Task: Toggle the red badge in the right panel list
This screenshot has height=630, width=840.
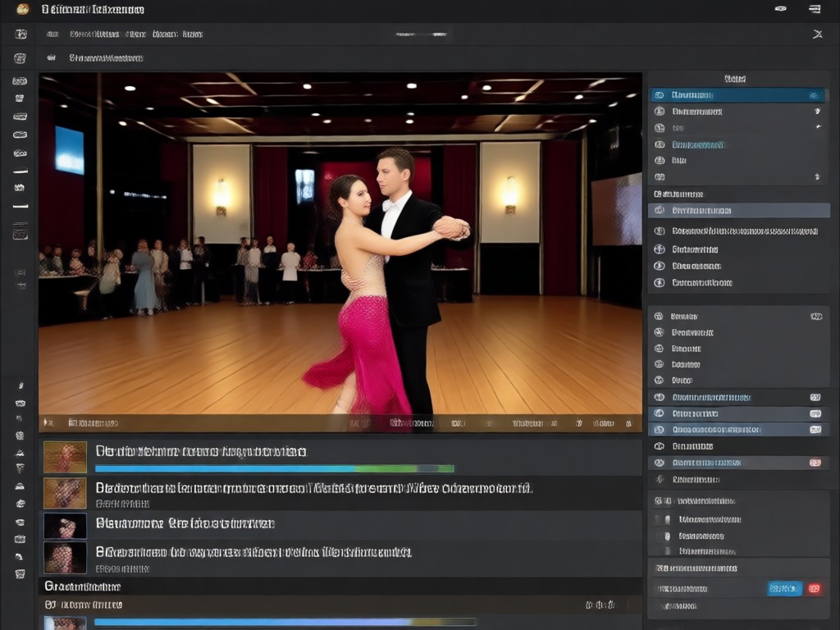Action: tap(815, 463)
